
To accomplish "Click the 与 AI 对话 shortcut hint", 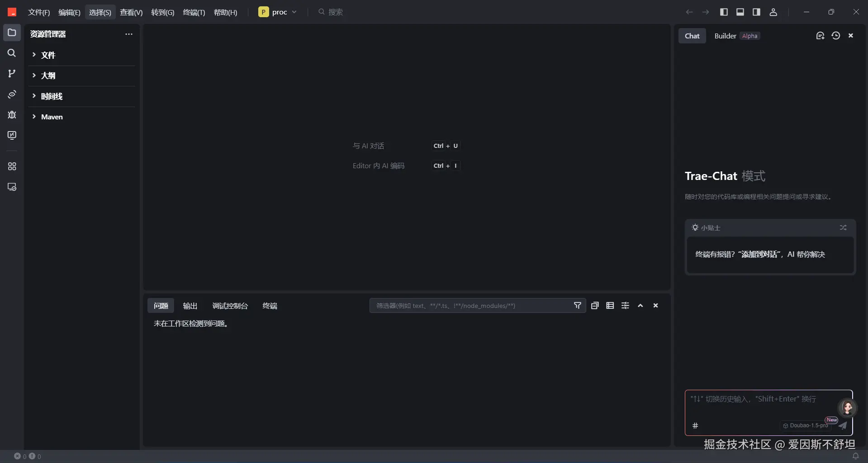I will [406, 146].
